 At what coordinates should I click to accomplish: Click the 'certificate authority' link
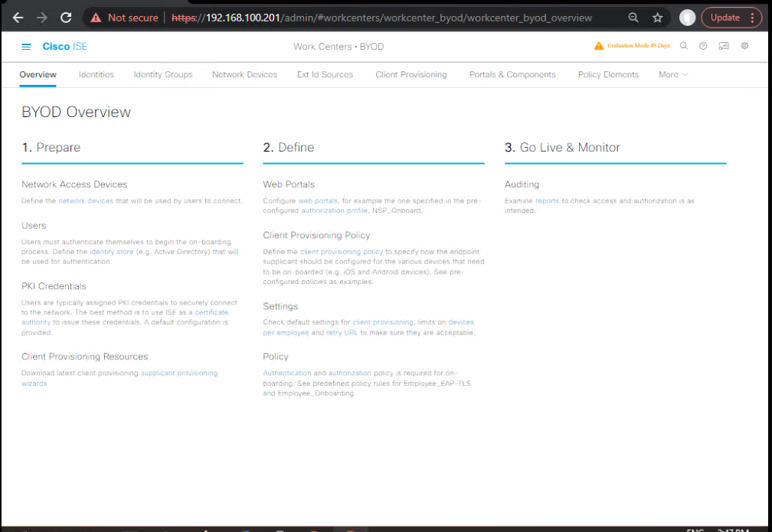pyautogui.click(x=125, y=318)
